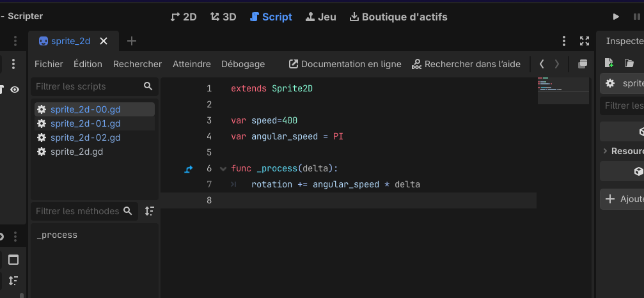Image resolution: width=644 pixels, height=298 pixels.
Task: Close the sprite_2d scene tab
Action: (x=104, y=41)
